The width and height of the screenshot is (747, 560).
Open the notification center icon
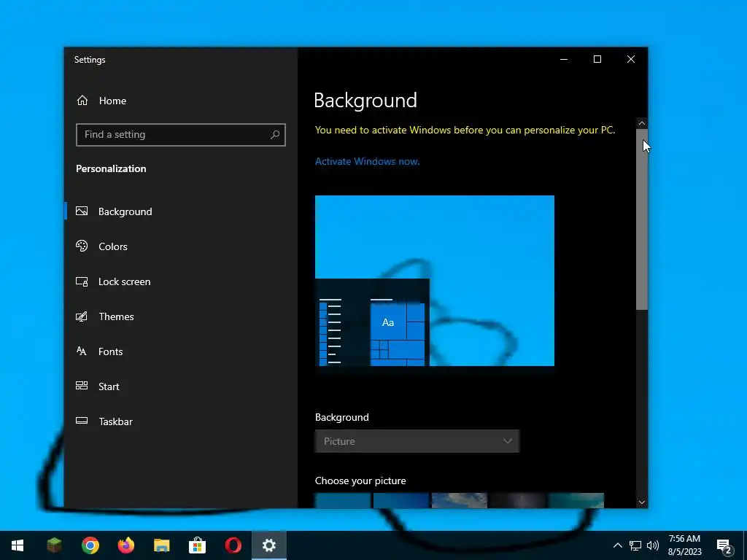tap(724, 546)
